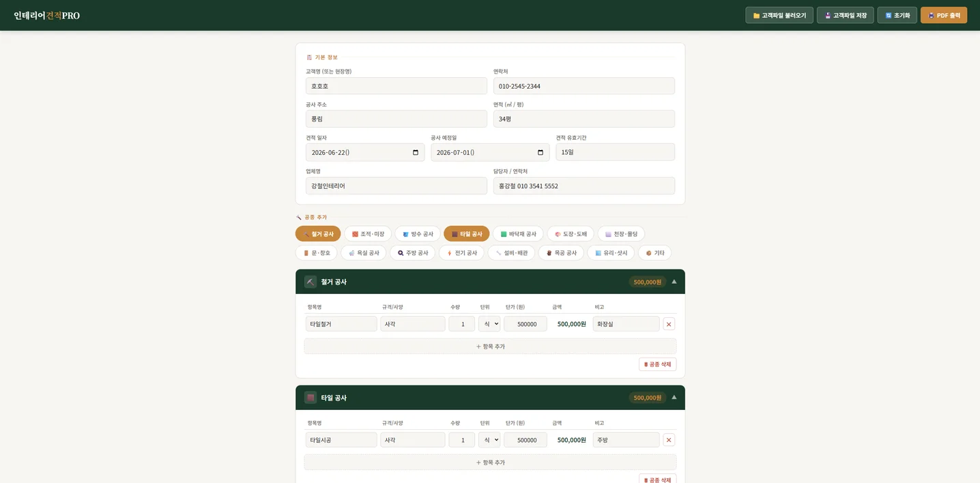The width and height of the screenshot is (980, 483).
Task: Add the 천장·몰딩 category
Action: tap(621, 234)
